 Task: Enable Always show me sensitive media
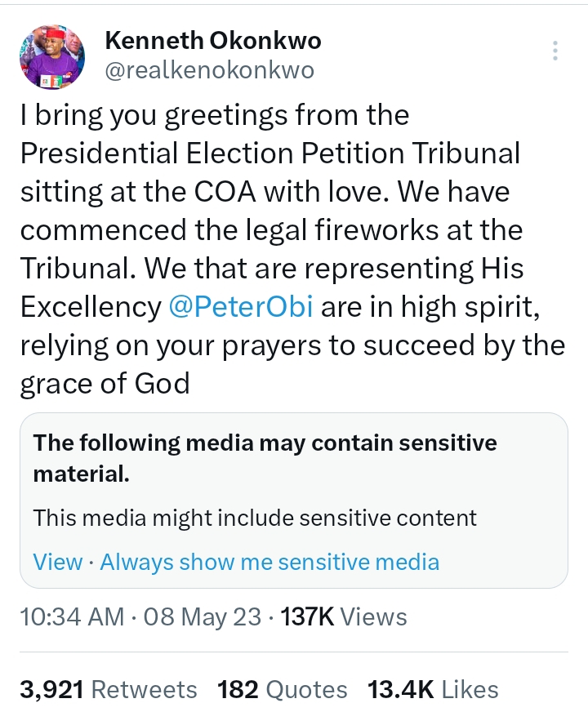pos(269,562)
